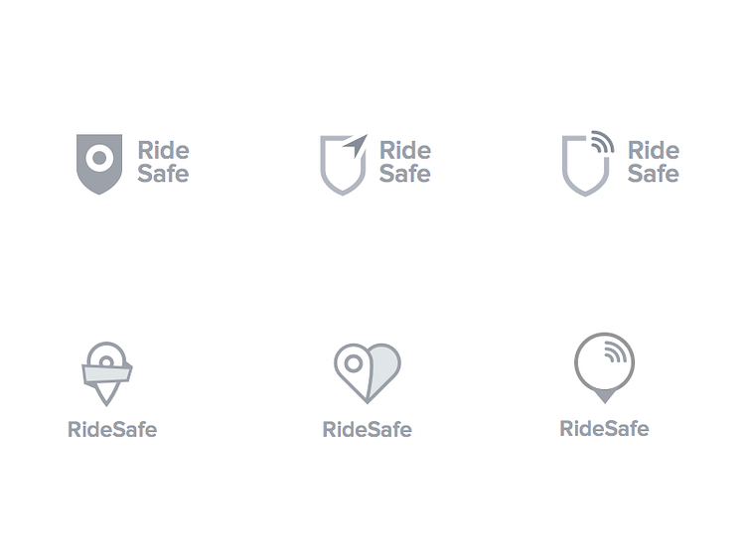Viewport: 747px width, 560px height.
Task: Select the Ride Safe text beside the arrow shield
Action: tap(405, 162)
